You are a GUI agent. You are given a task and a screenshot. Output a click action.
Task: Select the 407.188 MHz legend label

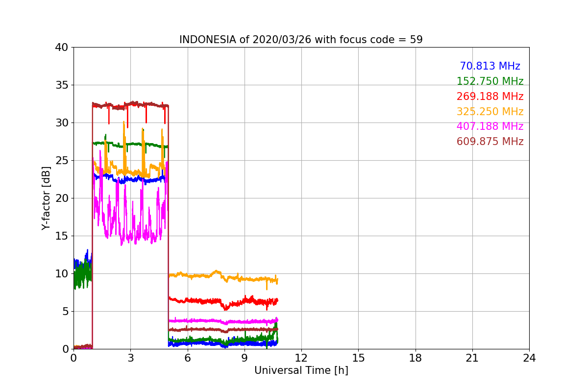tap(490, 126)
